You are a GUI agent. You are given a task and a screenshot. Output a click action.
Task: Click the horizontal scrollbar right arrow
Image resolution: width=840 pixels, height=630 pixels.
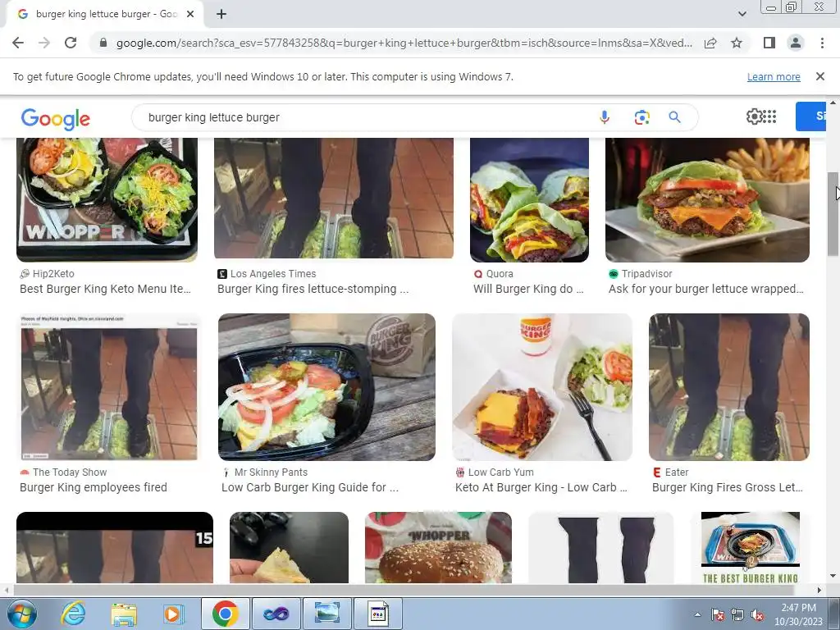pyautogui.click(x=819, y=590)
